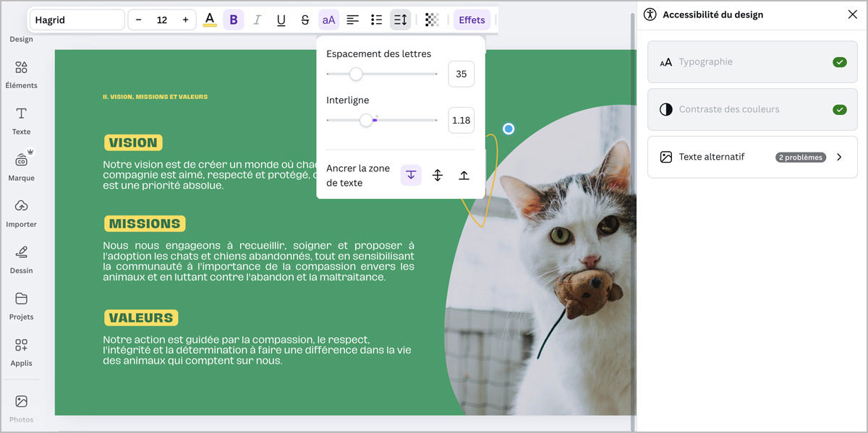The height and width of the screenshot is (433, 868).
Task: Select the 'Nous nous engageons' paragraph
Action: tap(258, 261)
